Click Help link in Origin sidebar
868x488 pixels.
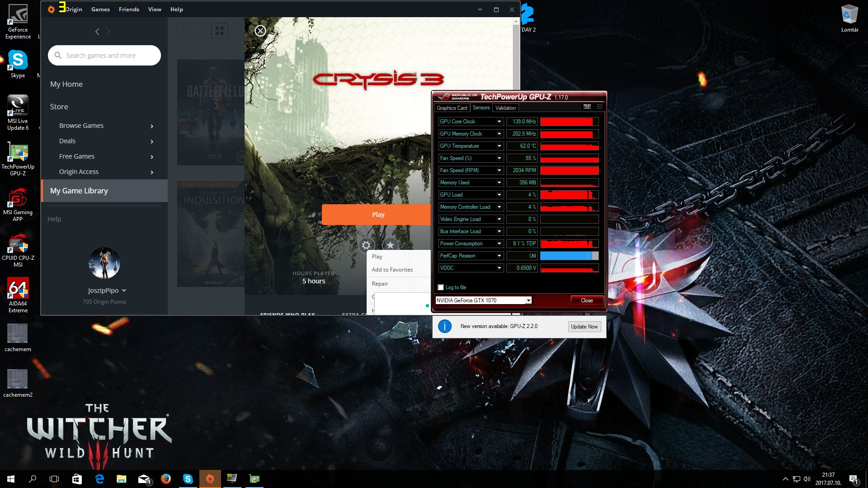[54, 219]
